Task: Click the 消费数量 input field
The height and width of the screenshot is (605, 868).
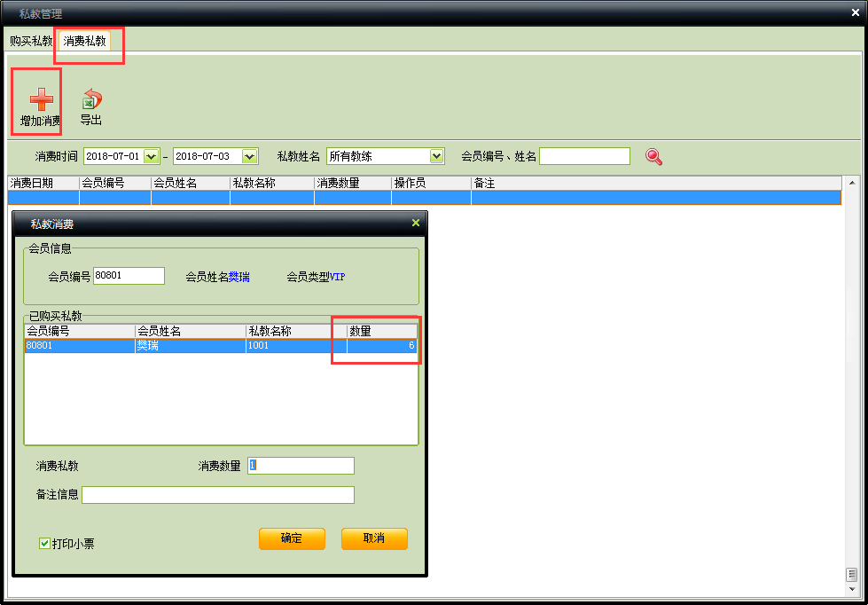Action: pyautogui.click(x=301, y=466)
